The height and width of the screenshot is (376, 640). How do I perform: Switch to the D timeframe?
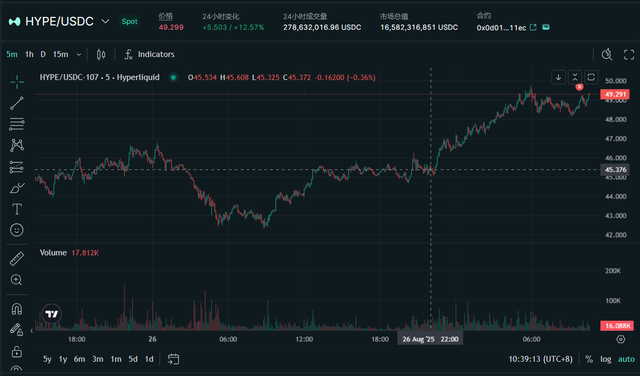(43, 54)
